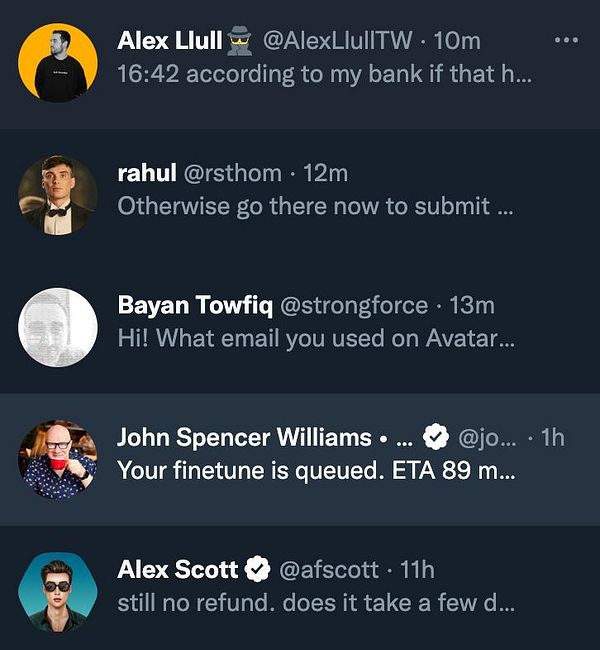
Task: Open message "still no refund"
Action: coord(316,602)
